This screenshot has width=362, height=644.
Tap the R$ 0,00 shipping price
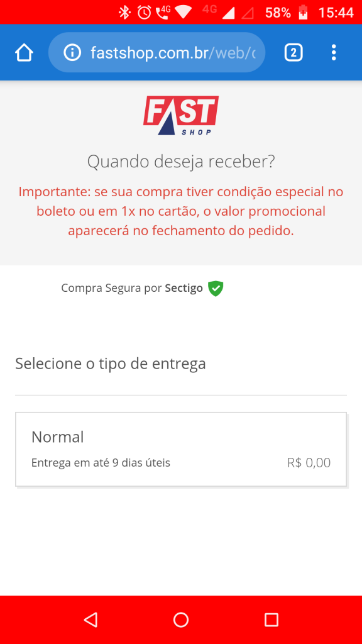coord(309,463)
